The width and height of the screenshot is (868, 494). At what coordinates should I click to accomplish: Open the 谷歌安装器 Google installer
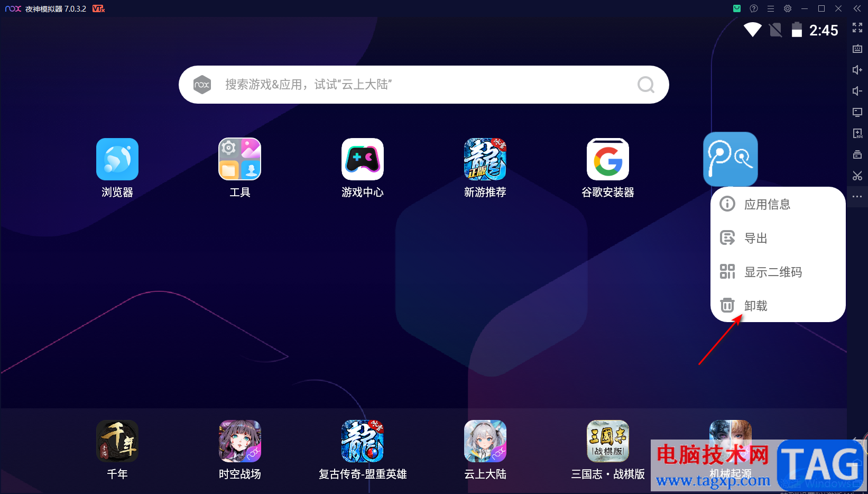608,159
